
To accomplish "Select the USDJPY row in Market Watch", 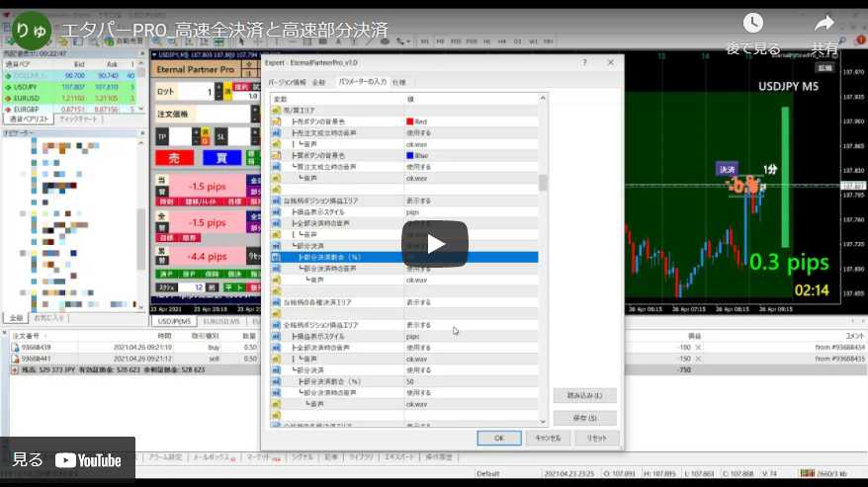I will click(x=69, y=87).
